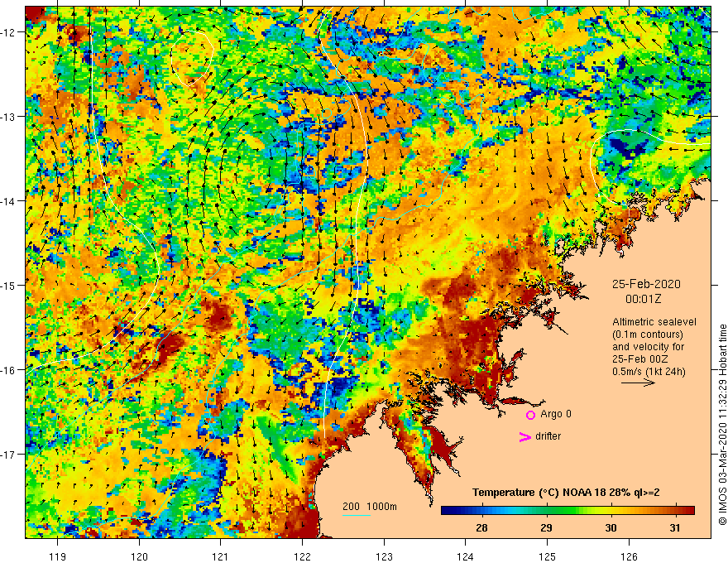Click the time label 00:01Z
The image size is (728, 563).
pos(643,299)
